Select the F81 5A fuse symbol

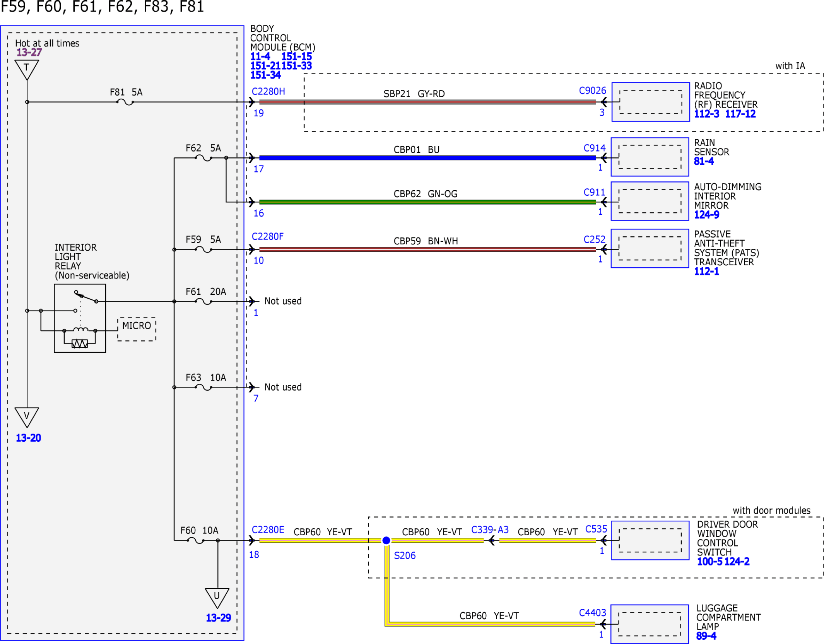tap(125, 102)
